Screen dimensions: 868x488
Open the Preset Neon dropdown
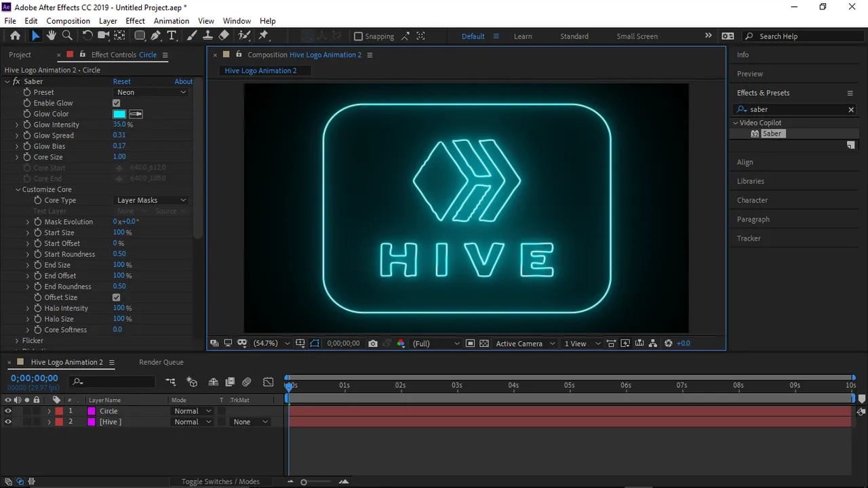pyautogui.click(x=151, y=92)
